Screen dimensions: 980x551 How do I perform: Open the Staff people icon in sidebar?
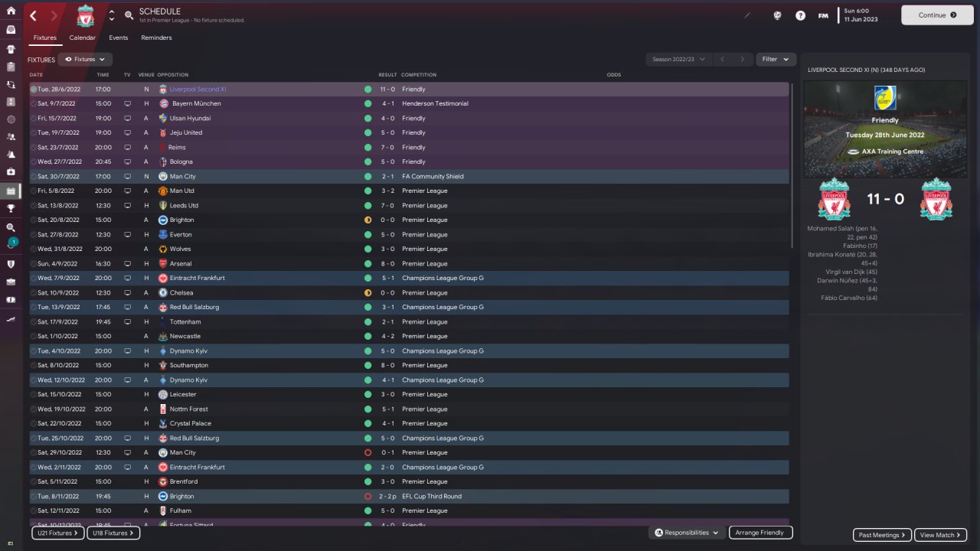[11, 137]
